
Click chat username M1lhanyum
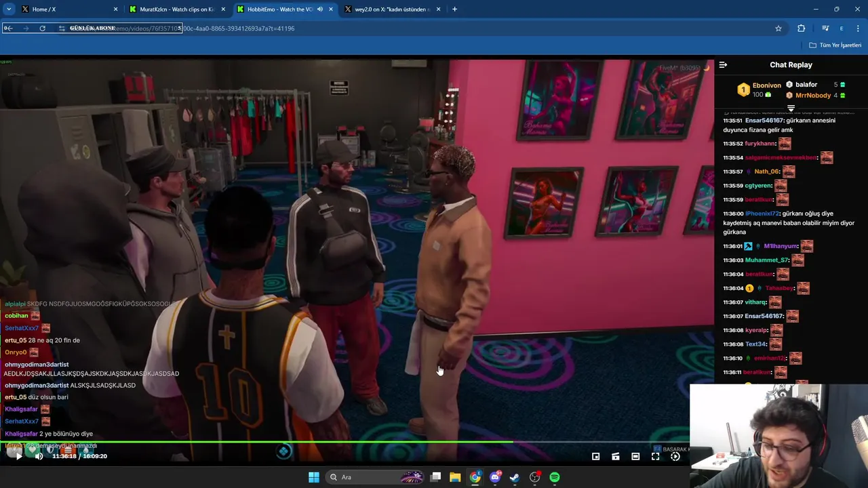coord(781,246)
